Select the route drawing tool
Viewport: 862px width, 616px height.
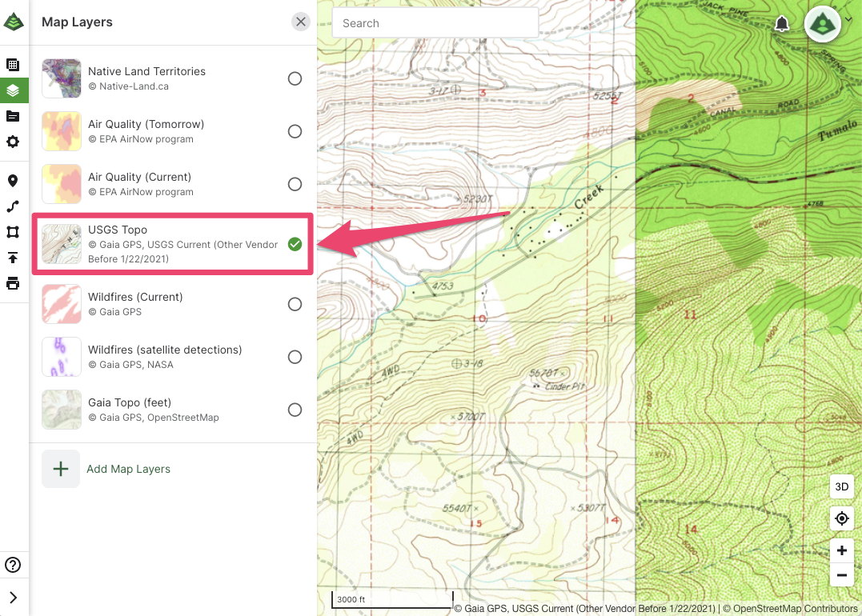[13, 206]
